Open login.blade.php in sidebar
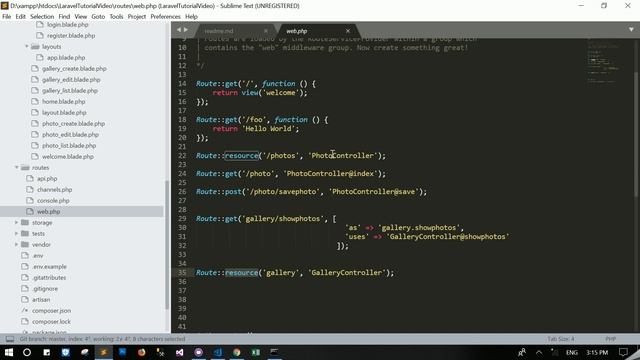The image size is (640, 360). (67, 24)
